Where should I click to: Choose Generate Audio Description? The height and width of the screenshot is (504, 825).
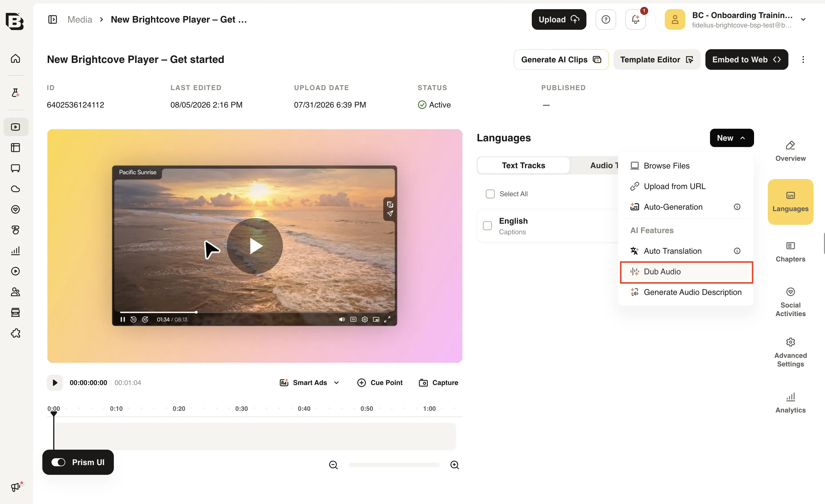[x=686, y=292]
